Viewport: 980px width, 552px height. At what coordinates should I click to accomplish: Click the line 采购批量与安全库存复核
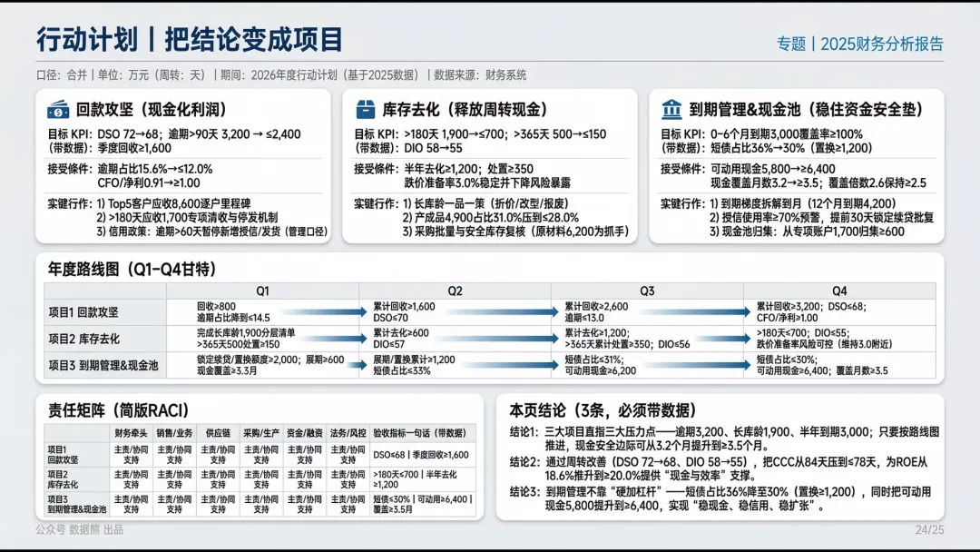515,232
